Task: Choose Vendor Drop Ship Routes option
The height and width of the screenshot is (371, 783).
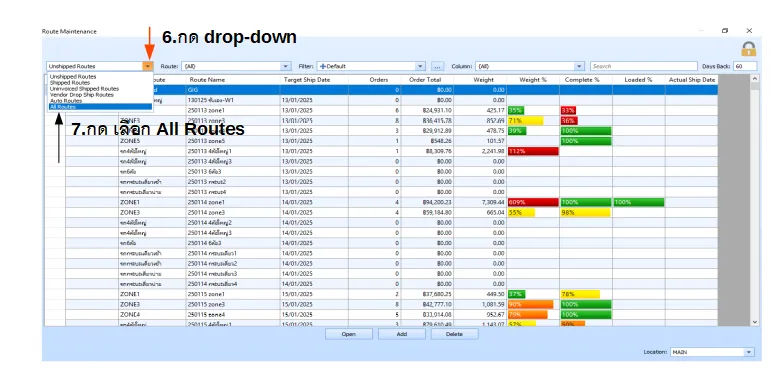Action: [82, 95]
